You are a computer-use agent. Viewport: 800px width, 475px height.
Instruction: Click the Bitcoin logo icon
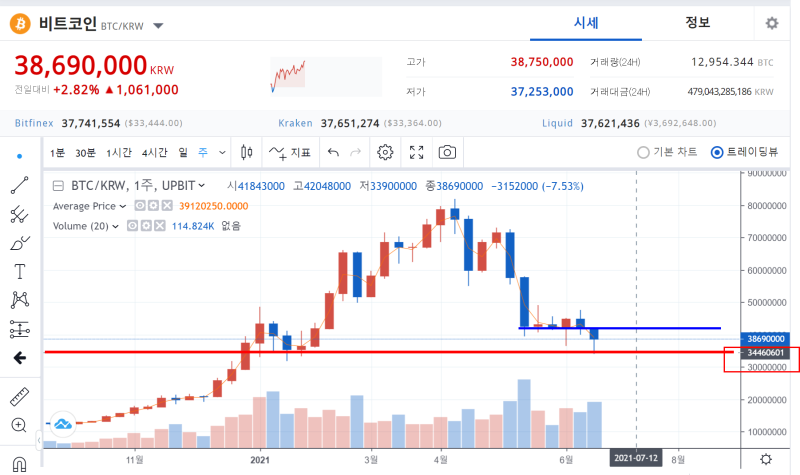click(20, 23)
